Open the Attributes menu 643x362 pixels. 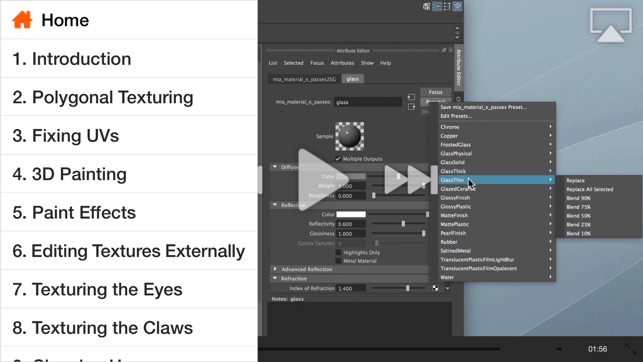tap(342, 63)
